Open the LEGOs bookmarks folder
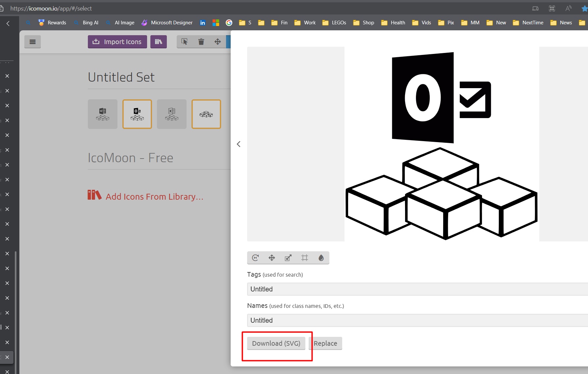588x374 pixels. (334, 23)
